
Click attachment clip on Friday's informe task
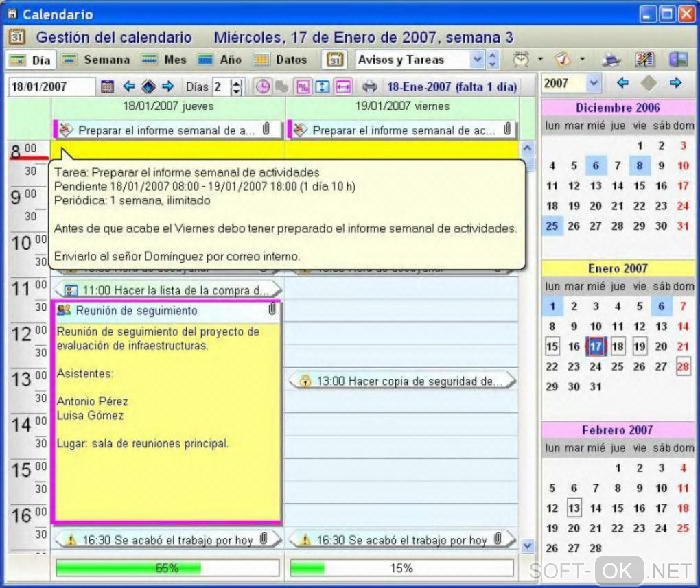tap(507, 129)
